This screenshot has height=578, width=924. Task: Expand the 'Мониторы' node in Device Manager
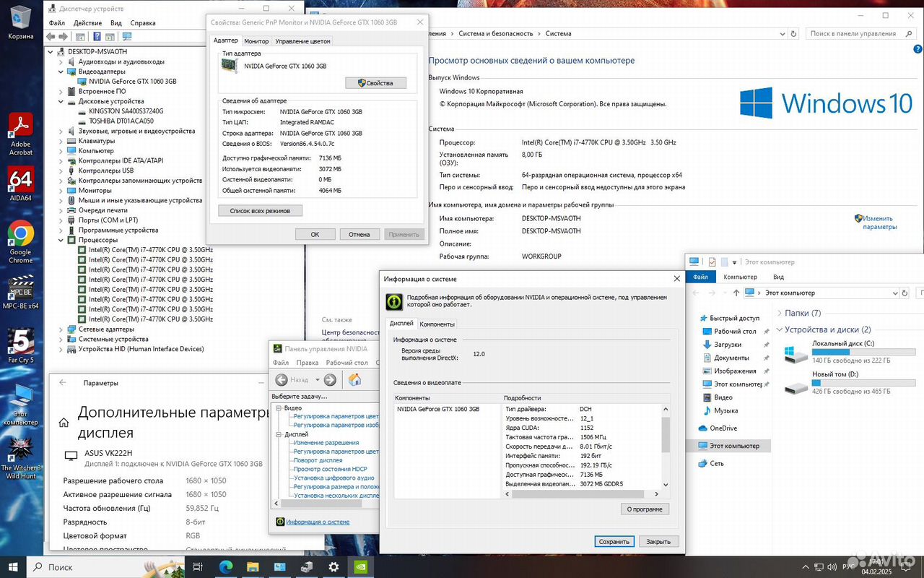pyautogui.click(x=61, y=190)
